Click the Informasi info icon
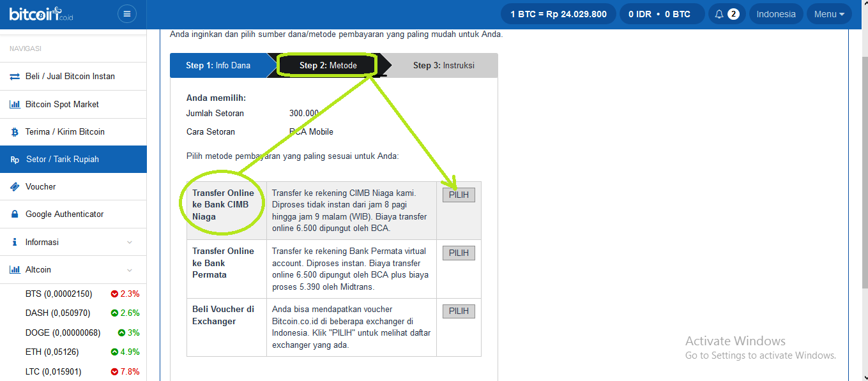Image resolution: width=868 pixels, height=381 pixels. (x=15, y=243)
